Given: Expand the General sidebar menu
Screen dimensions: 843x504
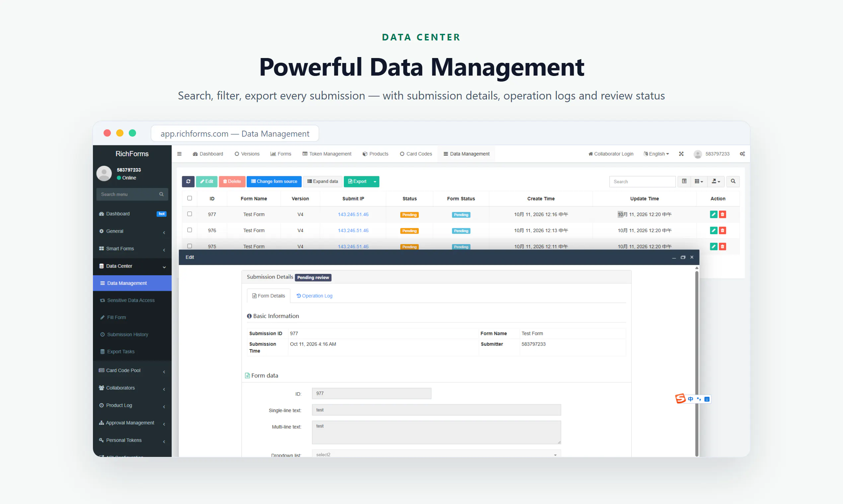Looking at the screenshot, I should [132, 231].
